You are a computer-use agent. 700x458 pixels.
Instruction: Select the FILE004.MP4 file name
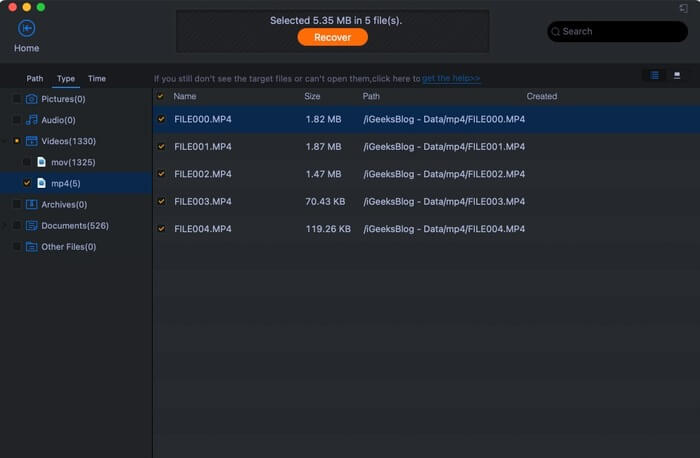click(203, 229)
